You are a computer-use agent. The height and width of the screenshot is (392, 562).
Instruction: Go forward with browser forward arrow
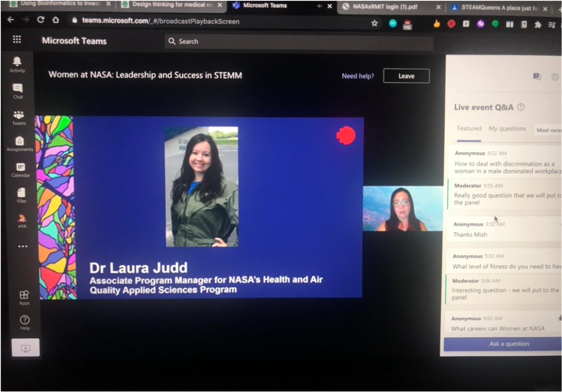tap(26, 20)
